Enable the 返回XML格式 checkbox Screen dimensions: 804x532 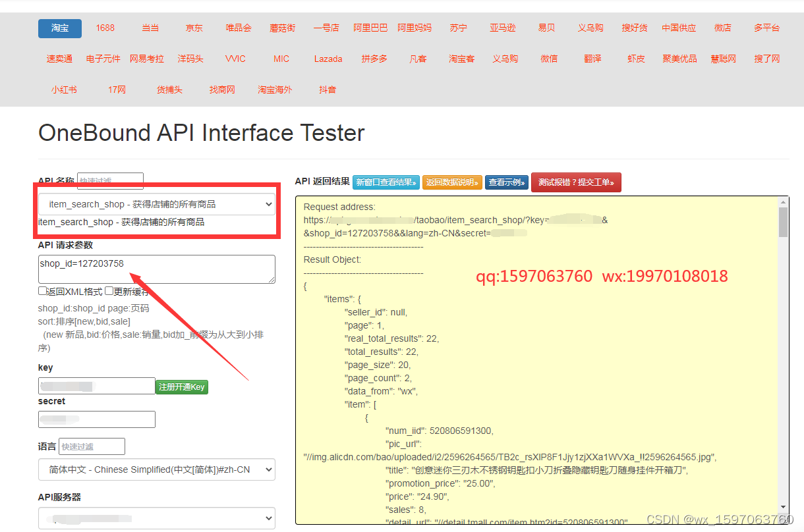point(42,290)
